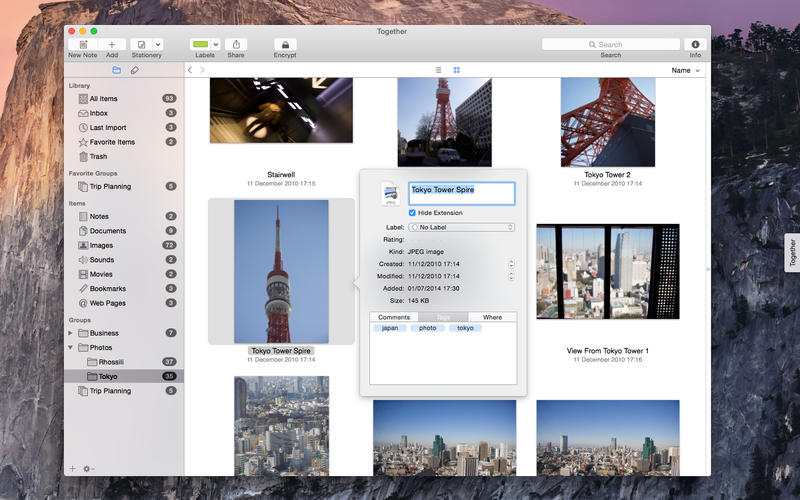Open the Share toolbar button
The height and width of the screenshot is (500, 800).
click(236, 45)
